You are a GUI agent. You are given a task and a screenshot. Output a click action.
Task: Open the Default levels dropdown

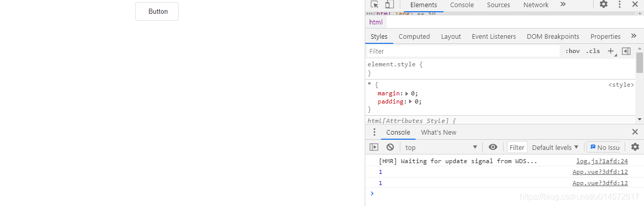click(555, 147)
